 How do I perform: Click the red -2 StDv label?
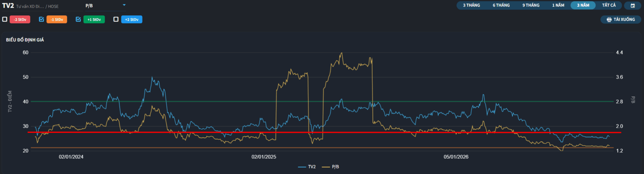tap(20, 19)
